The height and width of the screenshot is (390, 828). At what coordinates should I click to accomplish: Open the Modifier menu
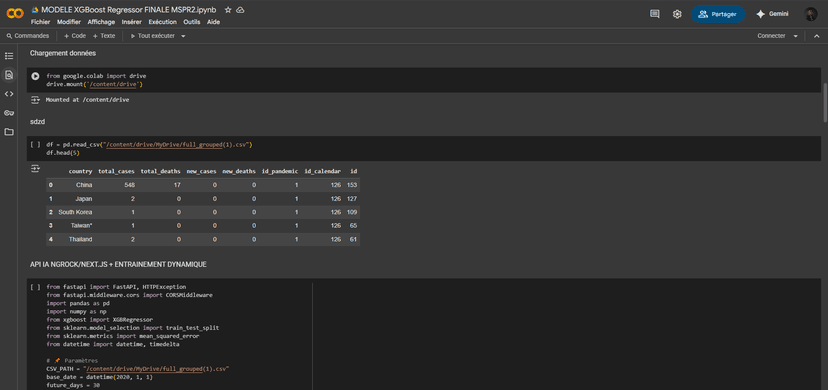tap(69, 22)
